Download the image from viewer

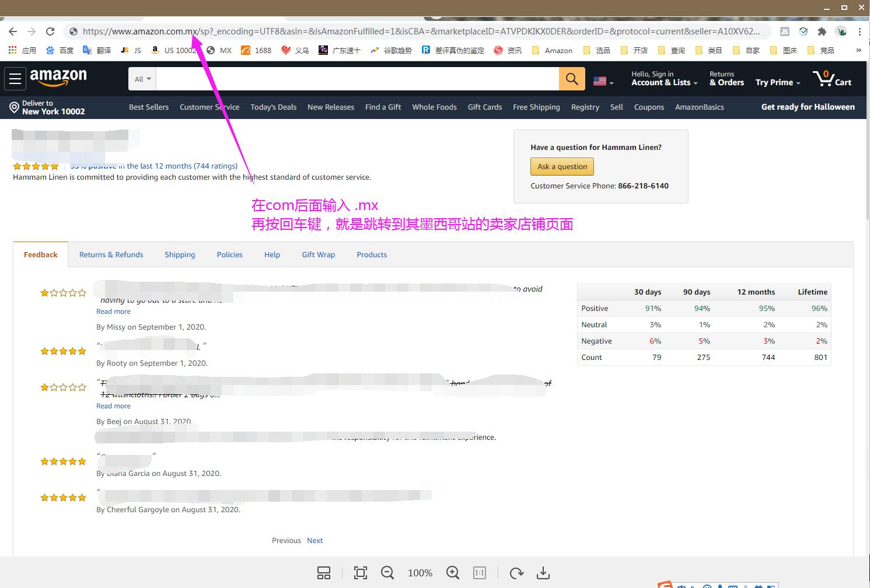point(543,573)
